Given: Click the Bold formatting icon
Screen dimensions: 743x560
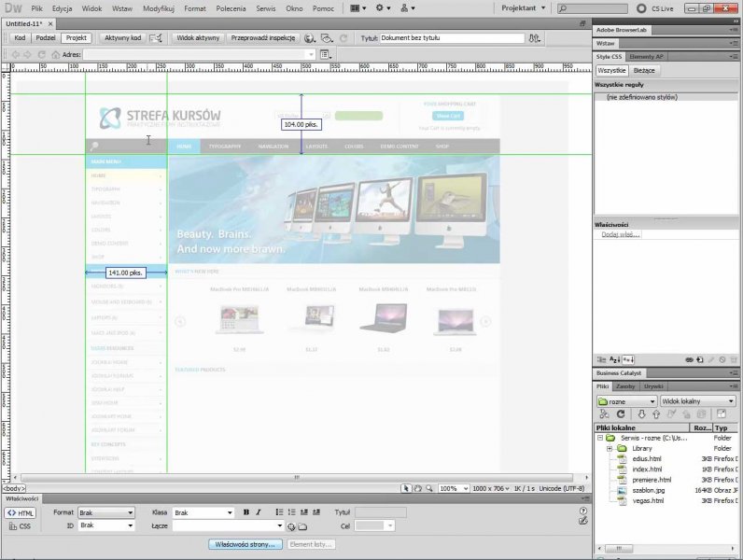Looking at the screenshot, I should (246, 512).
